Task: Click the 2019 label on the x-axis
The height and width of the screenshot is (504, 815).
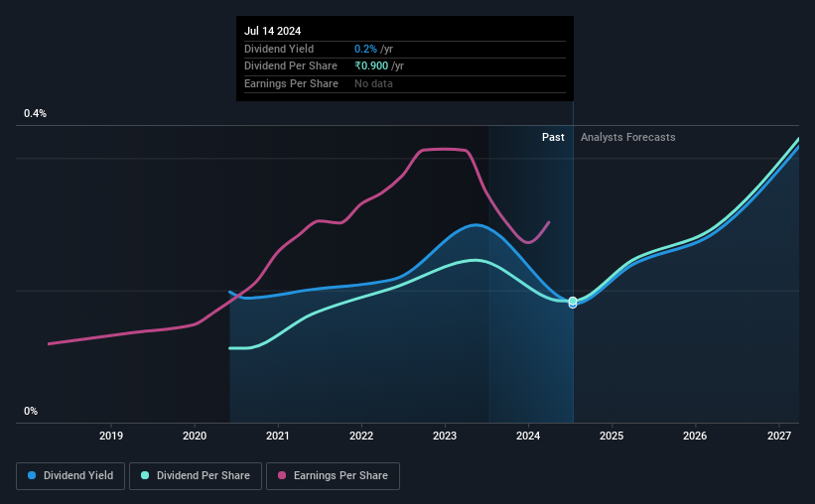Action: 111,436
